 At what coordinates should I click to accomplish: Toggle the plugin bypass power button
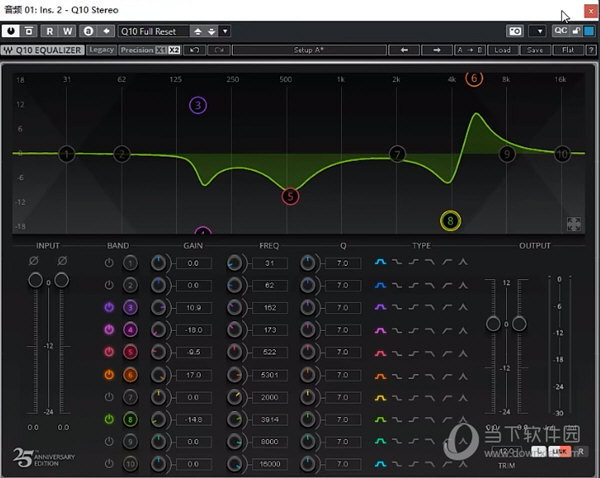click(x=11, y=31)
